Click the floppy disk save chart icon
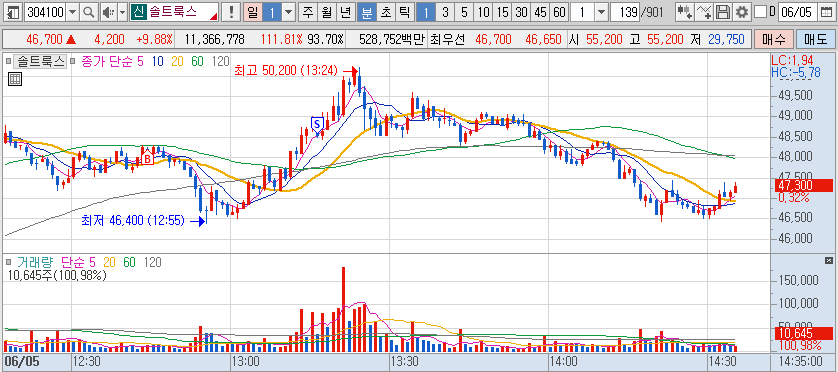Screen dimensions: 838x372 pyautogui.click(x=723, y=12)
